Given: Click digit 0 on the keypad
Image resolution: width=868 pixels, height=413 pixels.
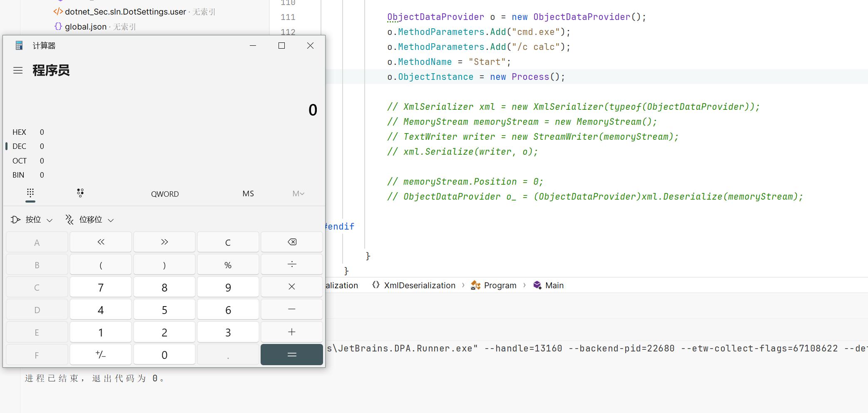Looking at the screenshot, I should pos(164,355).
